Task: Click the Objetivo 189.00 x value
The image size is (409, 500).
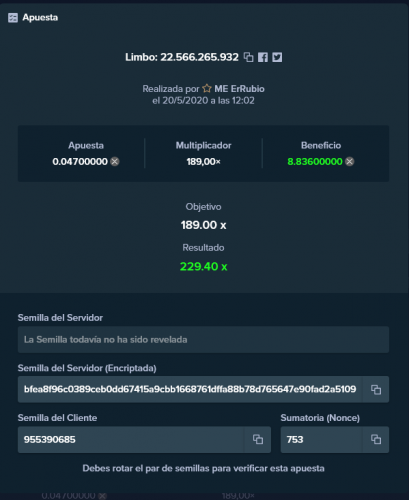Action: point(204,225)
